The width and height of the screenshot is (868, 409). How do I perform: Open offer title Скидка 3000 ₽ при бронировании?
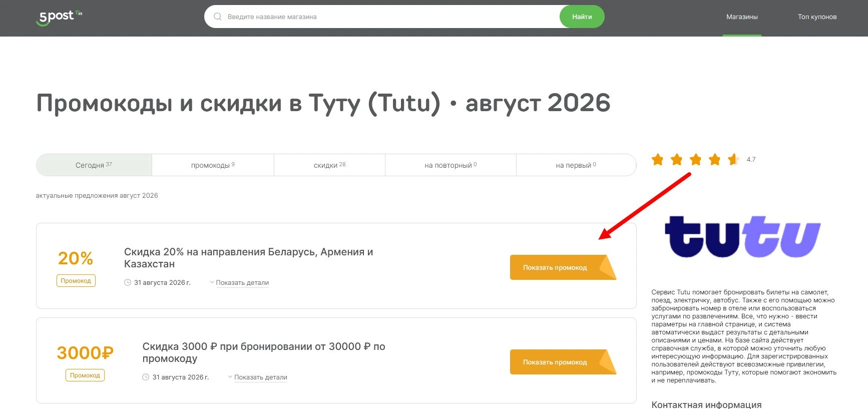264,352
